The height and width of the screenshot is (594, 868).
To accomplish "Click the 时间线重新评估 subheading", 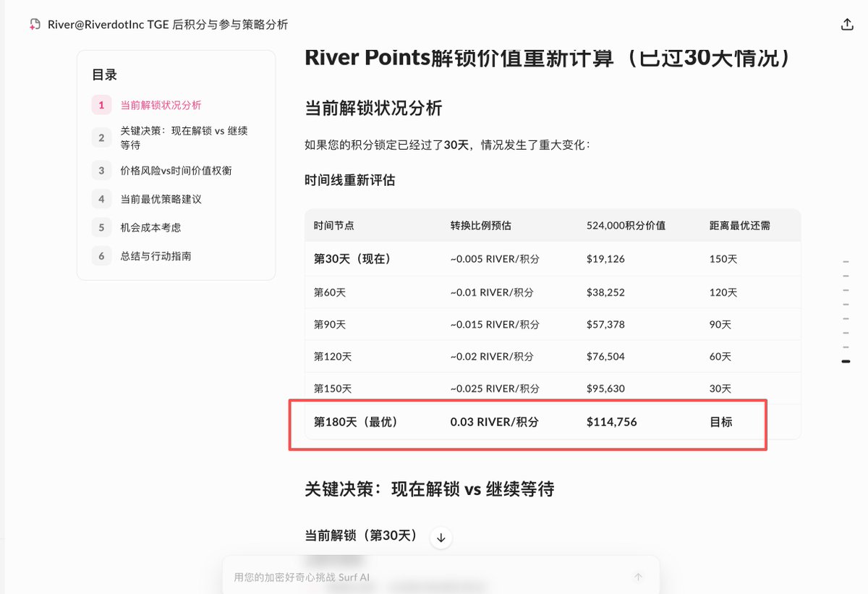I will click(x=350, y=180).
